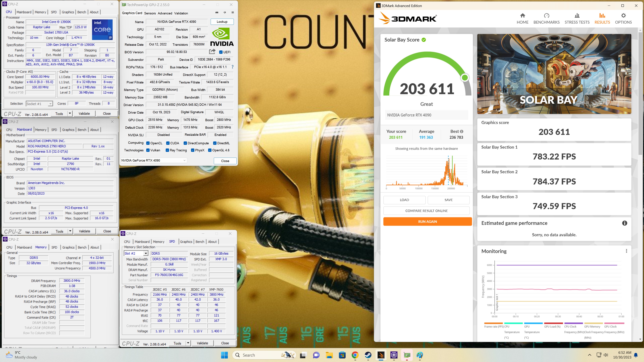The width and height of the screenshot is (644, 362).
Task: Open Graphics tab in the CPU-Z SPD window
Action: pyautogui.click(x=186, y=242)
